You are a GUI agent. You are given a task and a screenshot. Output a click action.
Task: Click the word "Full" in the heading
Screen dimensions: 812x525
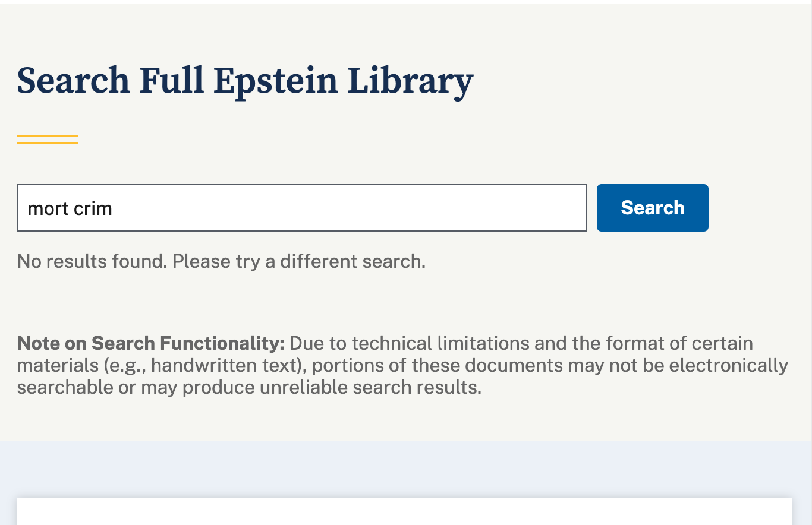click(171, 81)
